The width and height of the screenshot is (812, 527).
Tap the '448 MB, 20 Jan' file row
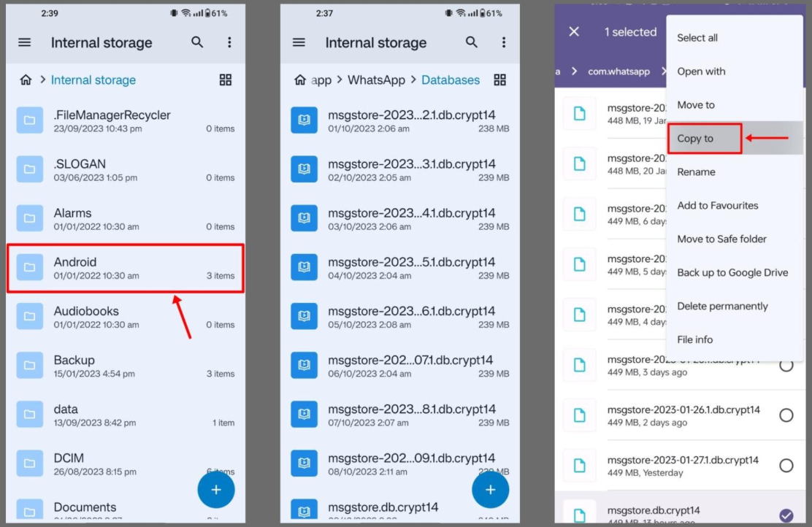click(x=611, y=164)
